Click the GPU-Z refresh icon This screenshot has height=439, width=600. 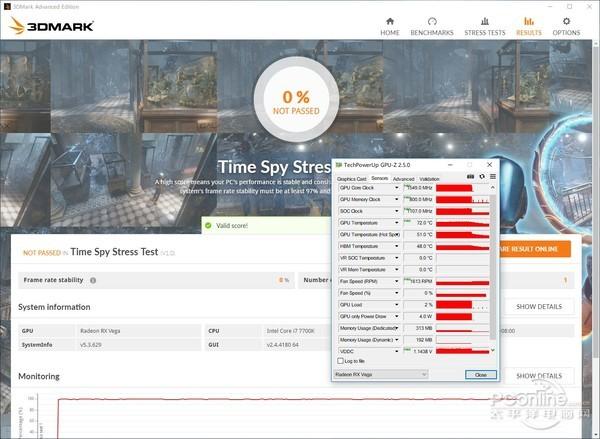pos(482,176)
